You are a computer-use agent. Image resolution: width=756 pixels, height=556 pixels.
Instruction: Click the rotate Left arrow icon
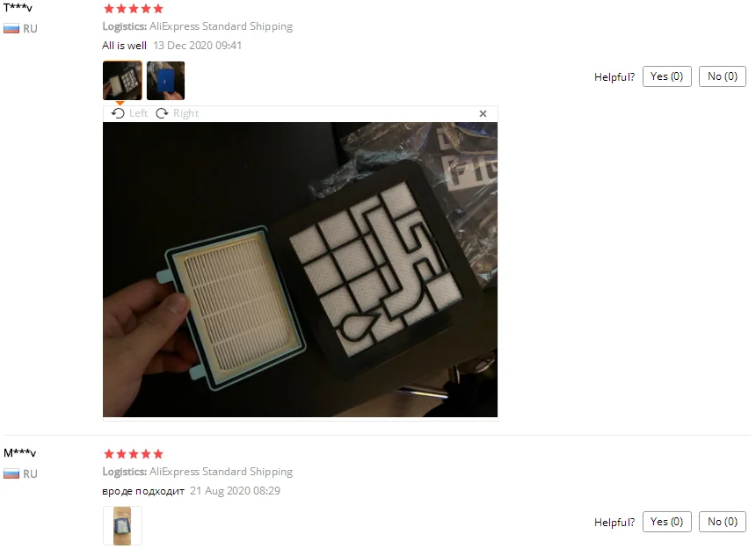point(118,113)
